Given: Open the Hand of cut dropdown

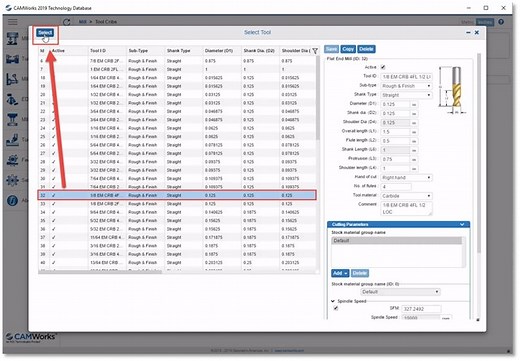Looking at the screenshot, I should (406, 178).
